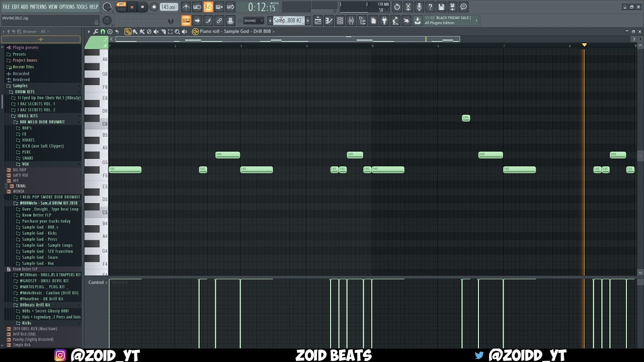The height and width of the screenshot is (362, 644).
Task: Toggle wait for input before recording
Action: tap(197, 7)
